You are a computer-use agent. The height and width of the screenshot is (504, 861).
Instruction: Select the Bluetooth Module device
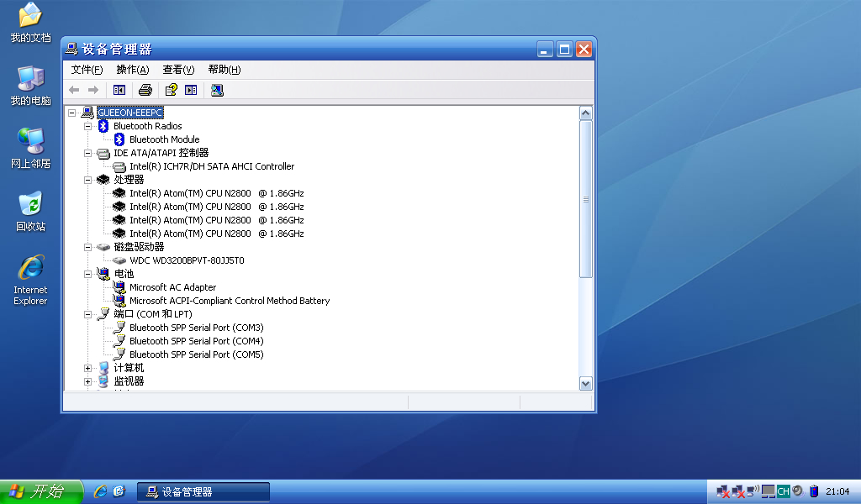click(x=164, y=139)
